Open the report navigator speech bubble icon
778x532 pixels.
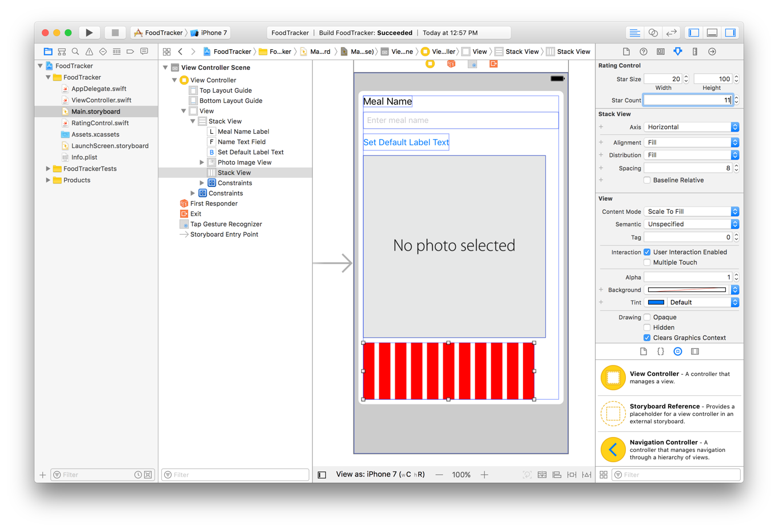(144, 51)
